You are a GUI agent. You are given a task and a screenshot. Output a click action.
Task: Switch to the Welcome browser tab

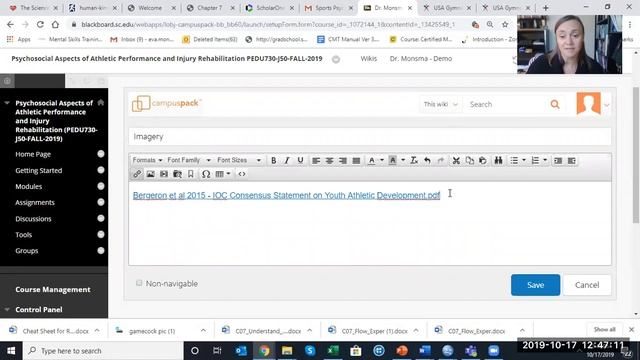[x=151, y=8]
